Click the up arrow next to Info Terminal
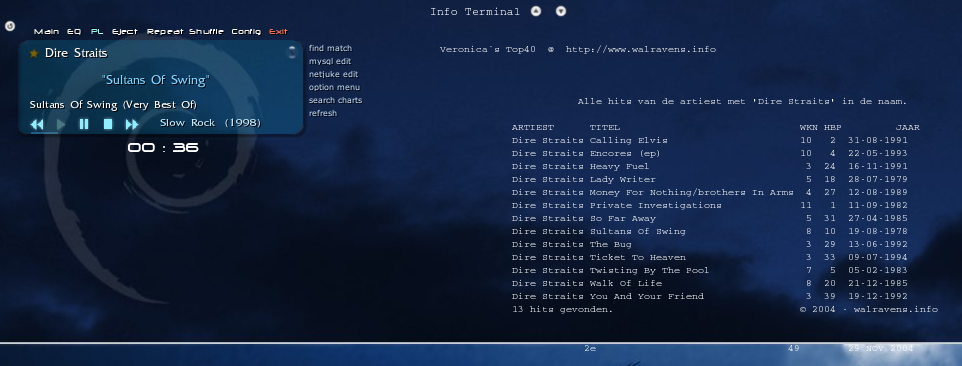Viewport: 962px width, 366px height. click(536, 11)
